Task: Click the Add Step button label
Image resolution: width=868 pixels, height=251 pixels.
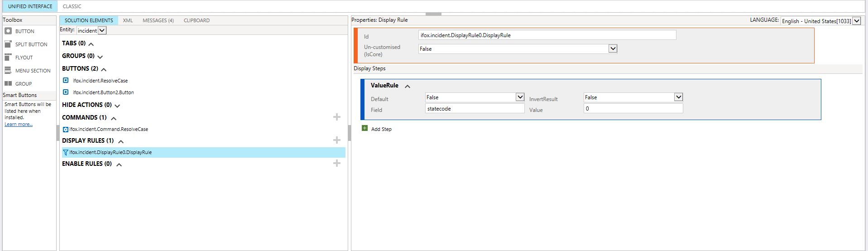Action: click(381, 129)
